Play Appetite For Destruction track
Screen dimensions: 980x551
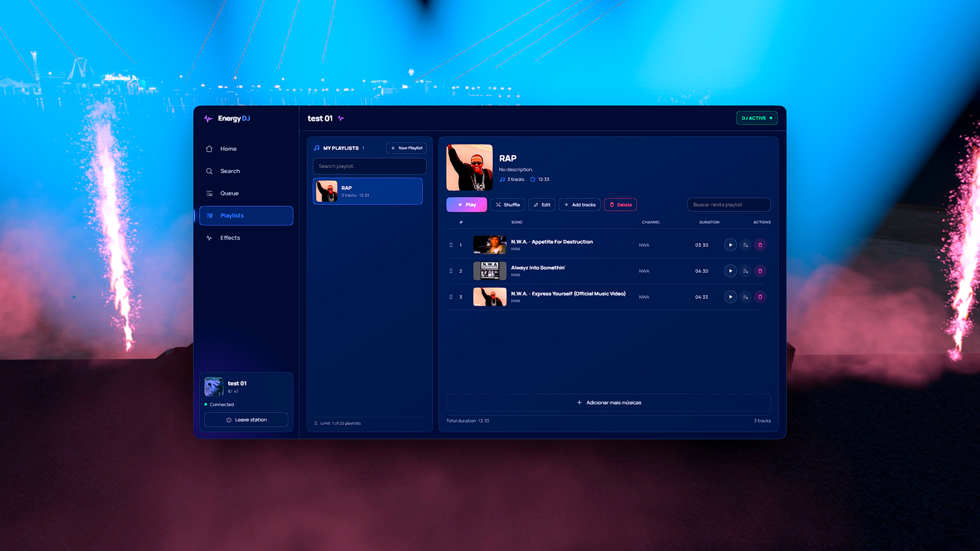pyautogui.click(x=730, y=245)
